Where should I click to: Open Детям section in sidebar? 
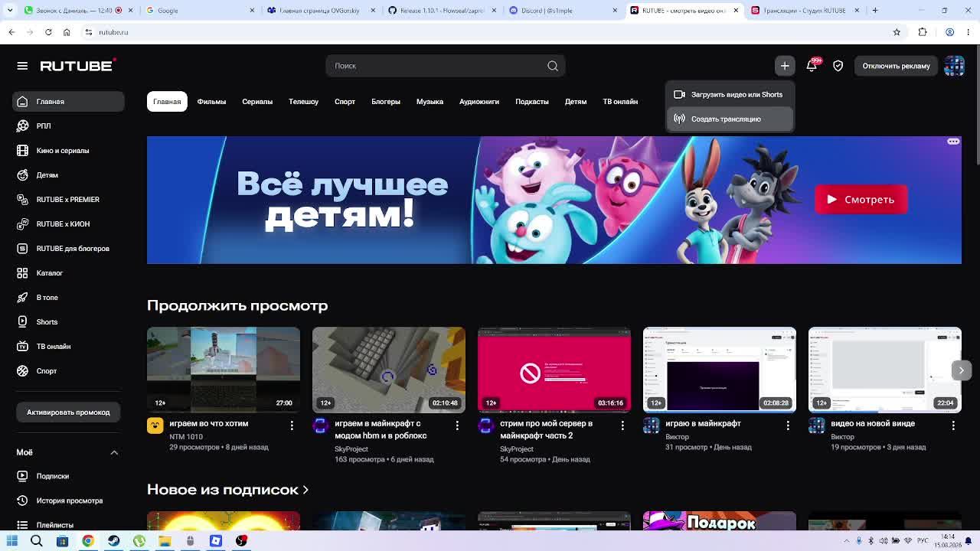pos(68,175)
